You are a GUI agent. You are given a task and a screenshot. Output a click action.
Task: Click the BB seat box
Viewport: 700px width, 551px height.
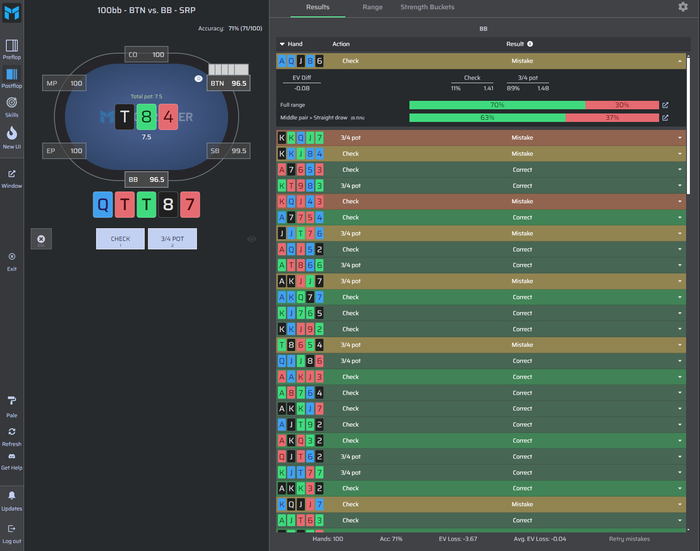coord(146,179)
